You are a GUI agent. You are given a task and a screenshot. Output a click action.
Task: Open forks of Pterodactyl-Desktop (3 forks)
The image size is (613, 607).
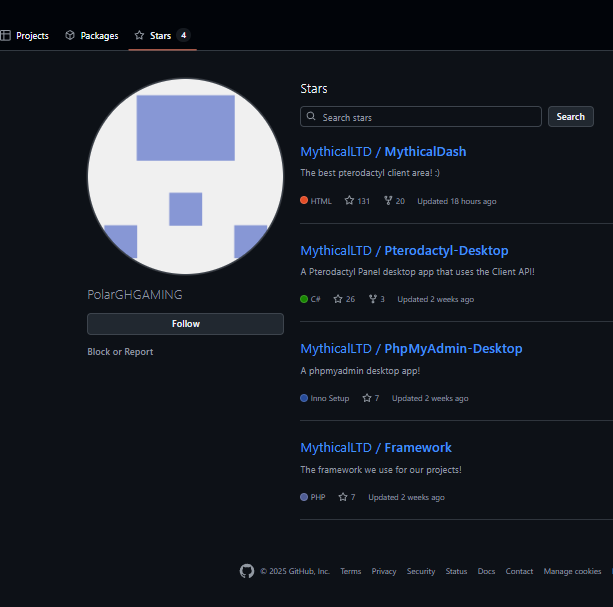click(x=377, y=299)
